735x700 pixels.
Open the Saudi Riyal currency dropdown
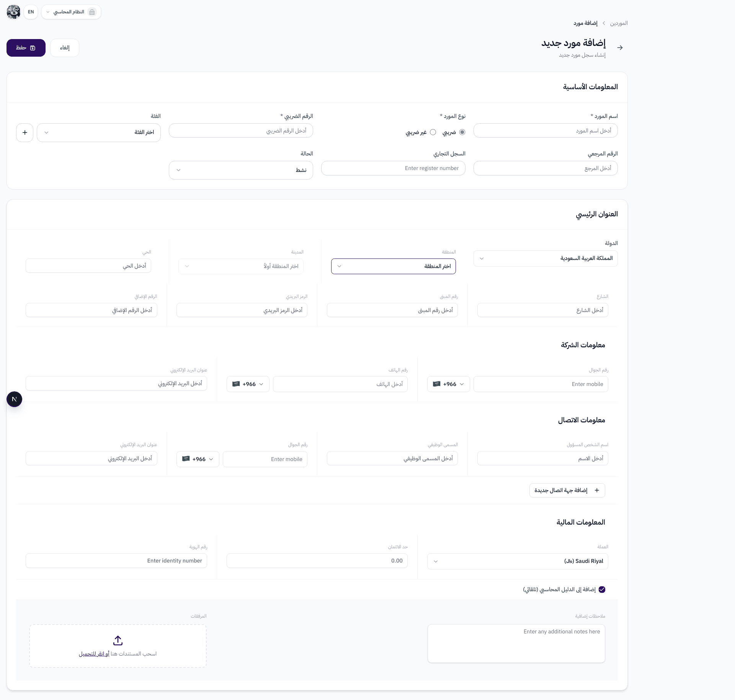(518, 561)
